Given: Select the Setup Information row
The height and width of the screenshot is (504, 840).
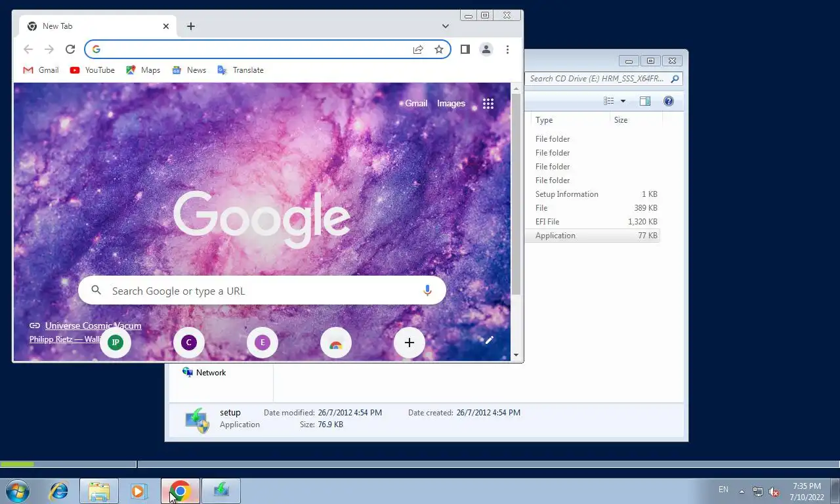Looking at the screenshot, I should [592, 194].
